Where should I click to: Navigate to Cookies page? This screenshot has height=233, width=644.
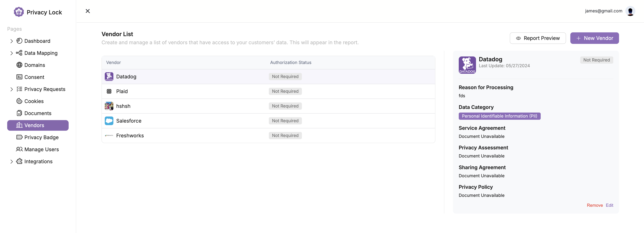(x=34, y=101)
